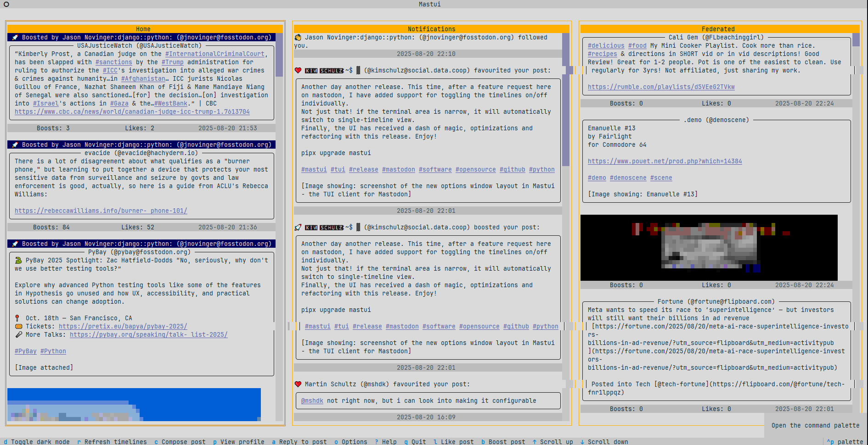Image resolution: width=868 pixels, height=445 pixels.
Task: Click the tickets icon in the PyBay post
Action: coord(18,326)
